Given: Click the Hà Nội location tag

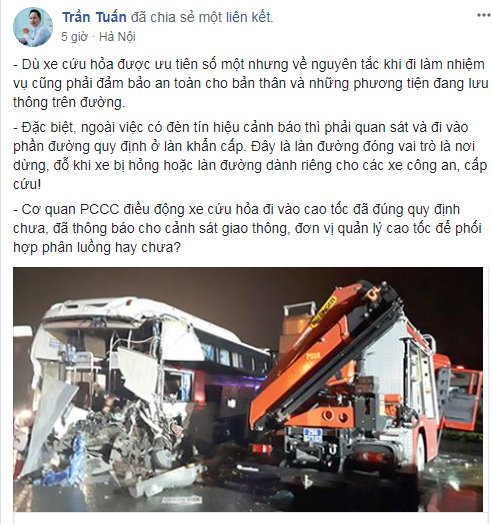Looking at the screenshot, I should [x=117, y=37].
